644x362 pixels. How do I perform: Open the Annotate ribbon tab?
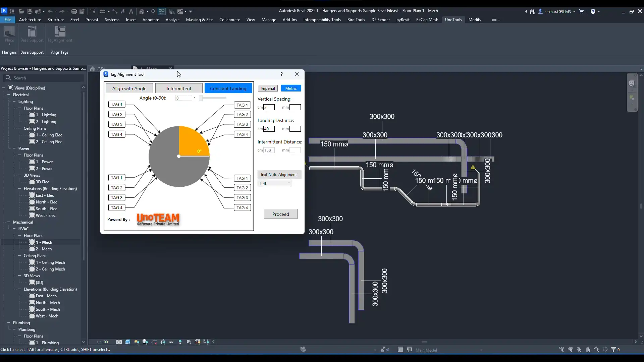(x=151, y=20)
